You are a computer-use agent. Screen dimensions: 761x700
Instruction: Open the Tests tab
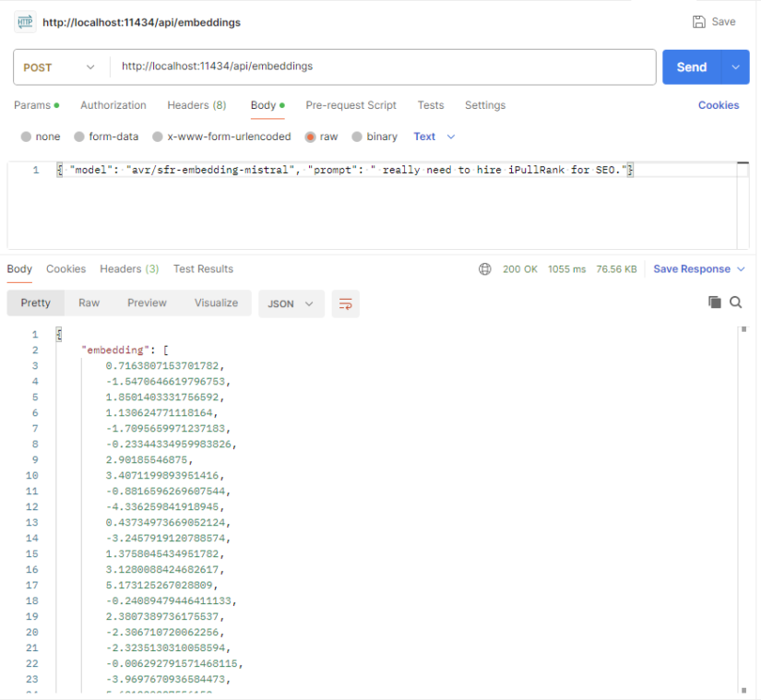click(430, 105)
